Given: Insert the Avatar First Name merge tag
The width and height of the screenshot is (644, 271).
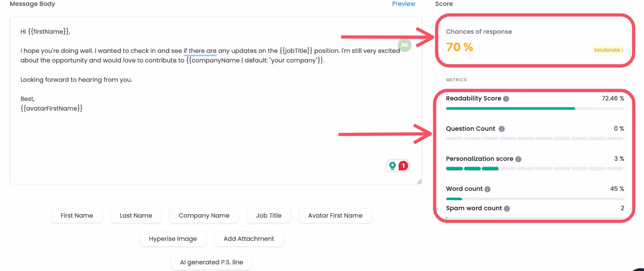Looking at the screenshot, I should [x=335, y=215].
